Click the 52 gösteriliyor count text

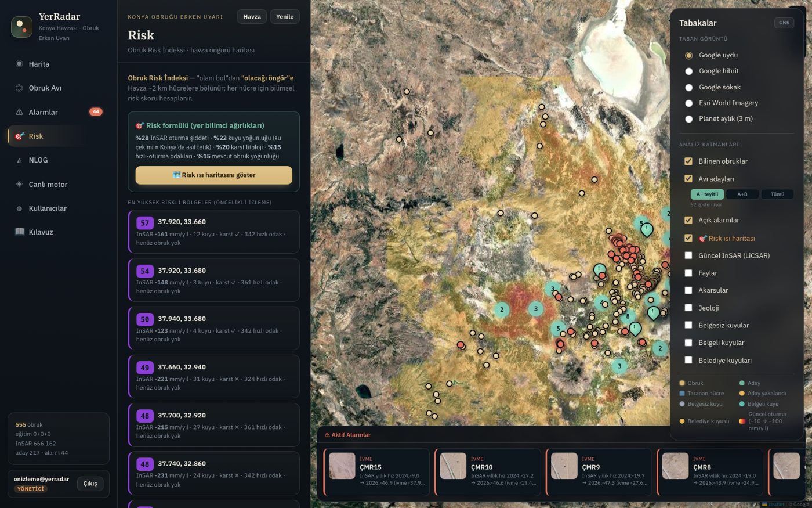click(706, 205)
